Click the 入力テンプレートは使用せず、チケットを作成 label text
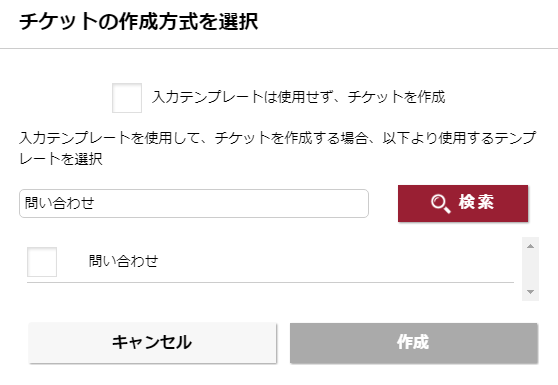This screenshot has width=558, height=385. (x=299, y=97)
